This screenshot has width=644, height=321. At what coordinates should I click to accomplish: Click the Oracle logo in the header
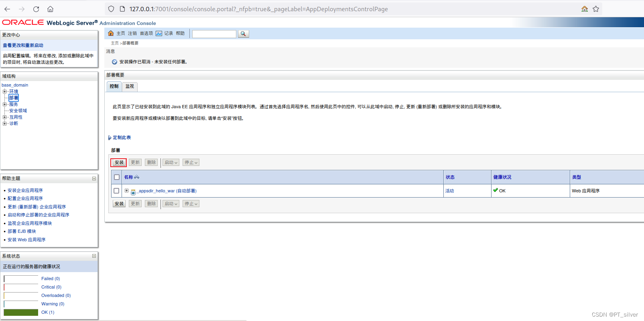23,22
